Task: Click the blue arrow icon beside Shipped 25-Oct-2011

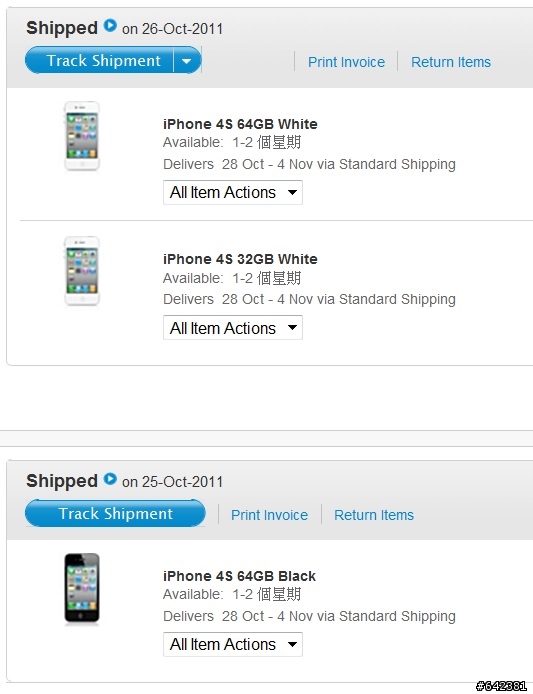Action: point(110,479)
